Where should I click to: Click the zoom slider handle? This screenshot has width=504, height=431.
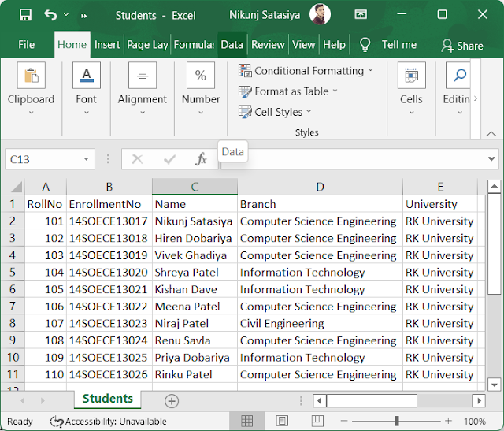[397, 421]
